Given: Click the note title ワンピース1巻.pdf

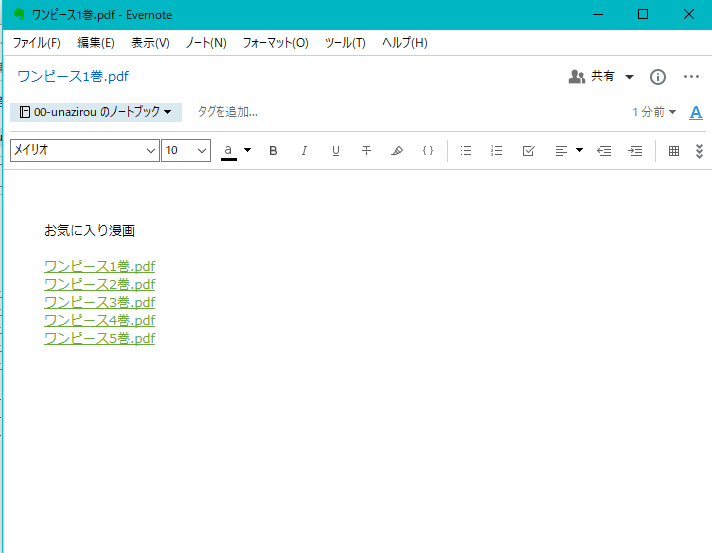Looking at the screenshot, I should coord(73,76).
